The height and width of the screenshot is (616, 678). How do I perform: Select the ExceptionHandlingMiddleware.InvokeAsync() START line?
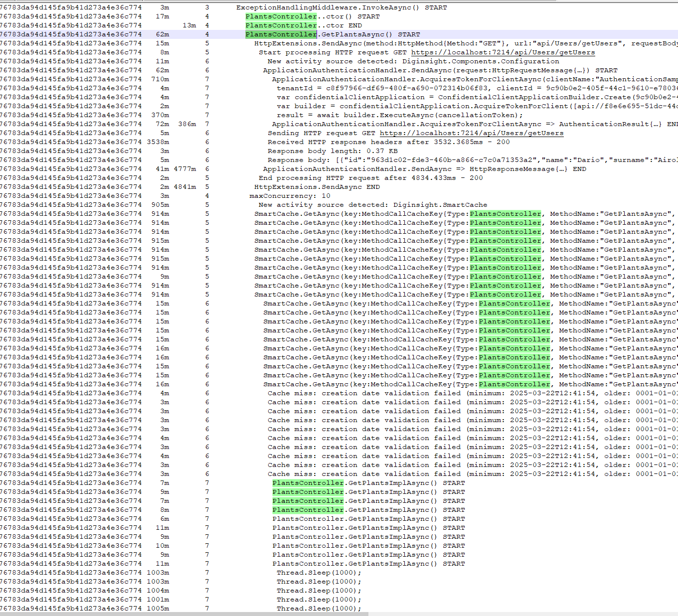(x=341, y=7)
